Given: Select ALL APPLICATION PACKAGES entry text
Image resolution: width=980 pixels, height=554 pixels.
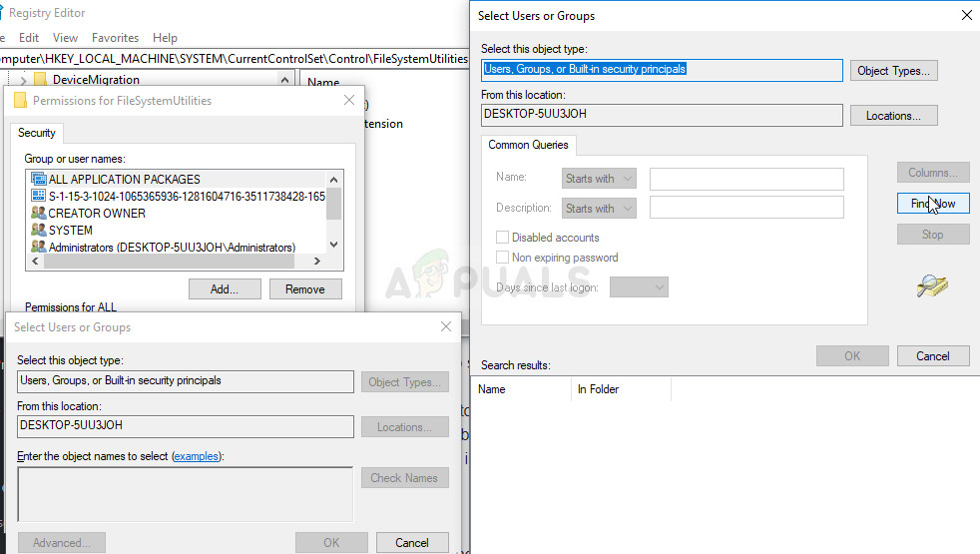Looking at the screenshot, I should point(125,179).
